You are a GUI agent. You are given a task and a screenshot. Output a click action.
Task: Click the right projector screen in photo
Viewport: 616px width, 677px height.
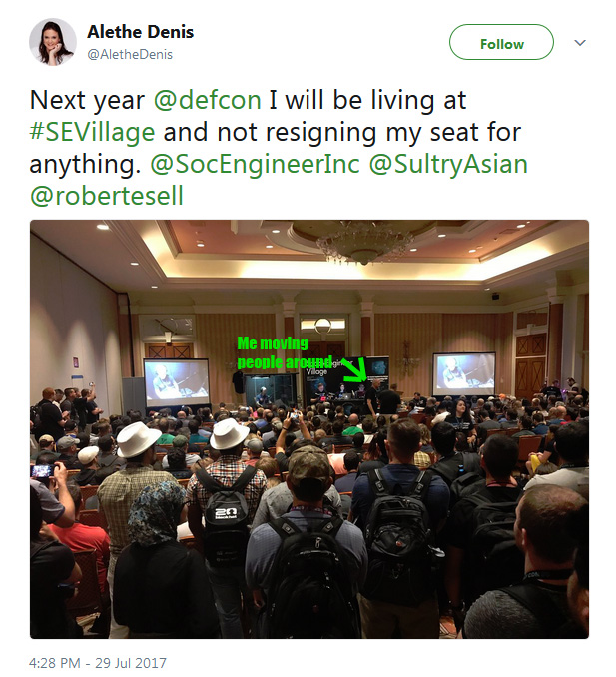(x=464, y=373)
